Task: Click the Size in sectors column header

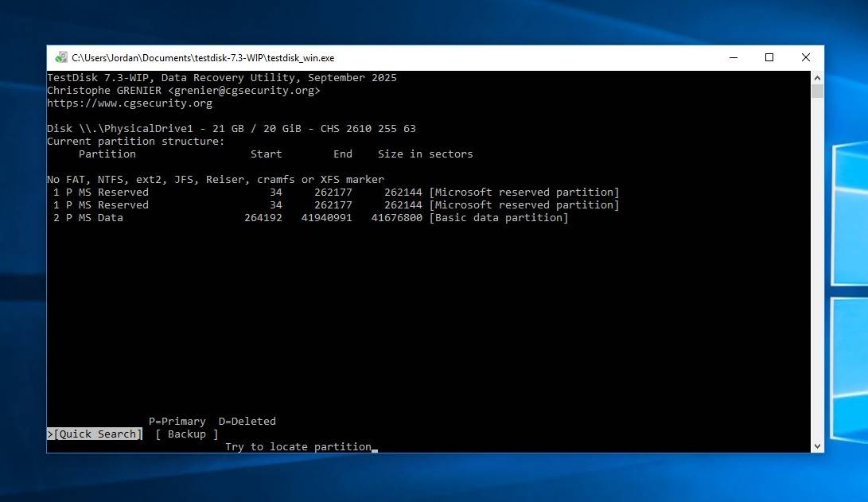Action: tap(425, 154)
